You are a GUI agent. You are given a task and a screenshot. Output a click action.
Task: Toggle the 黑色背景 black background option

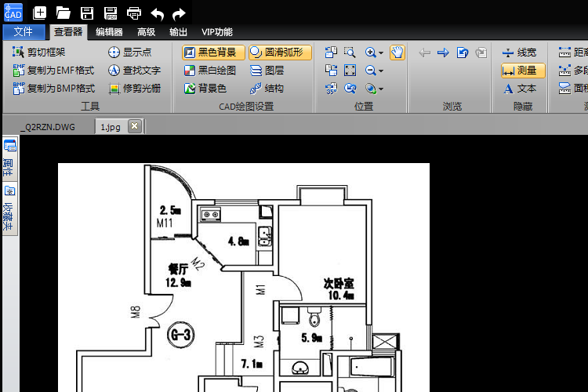click(213, 53)
